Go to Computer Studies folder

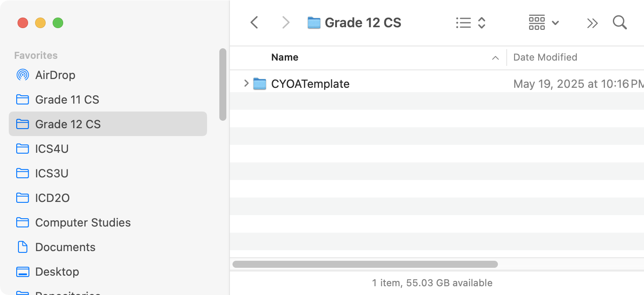click(83, 223)
